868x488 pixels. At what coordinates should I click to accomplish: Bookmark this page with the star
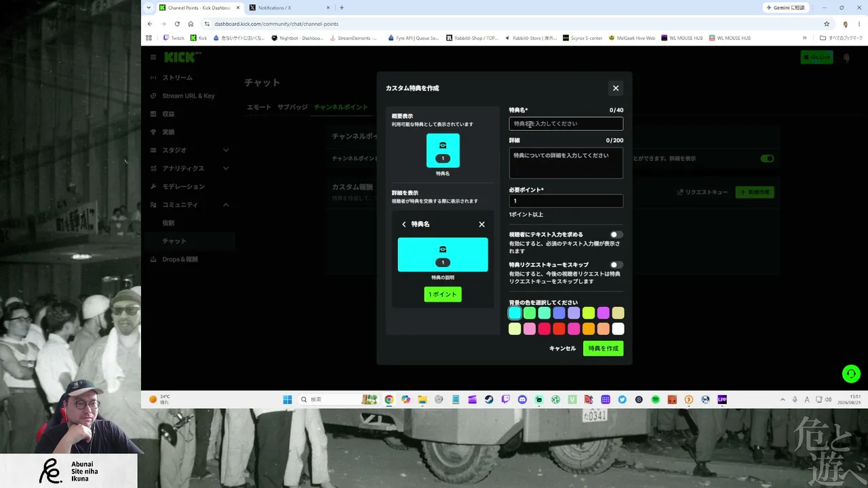tap(827, 24)
